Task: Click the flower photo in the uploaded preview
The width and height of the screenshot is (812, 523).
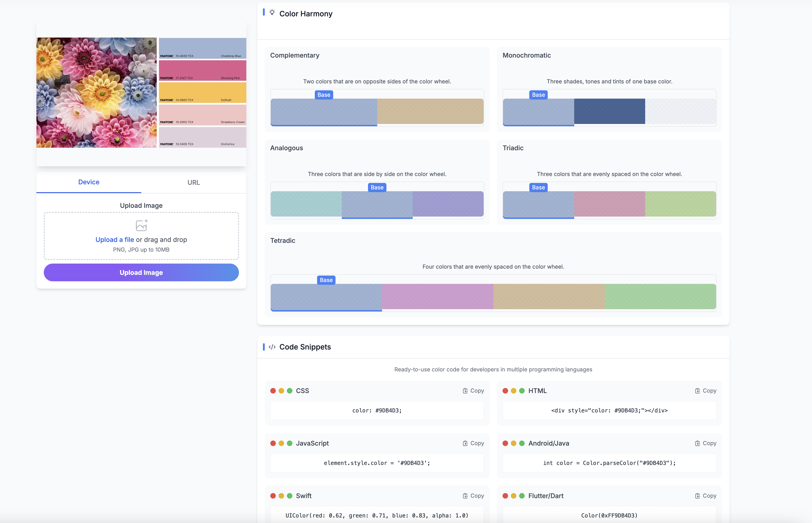Action: (97, 92)
